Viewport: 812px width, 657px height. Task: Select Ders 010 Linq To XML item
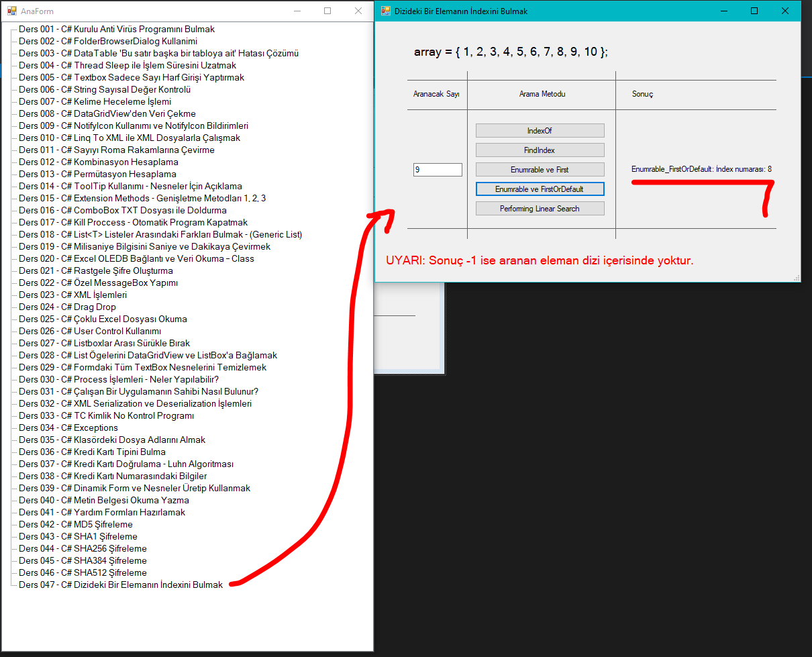[129, 138]
